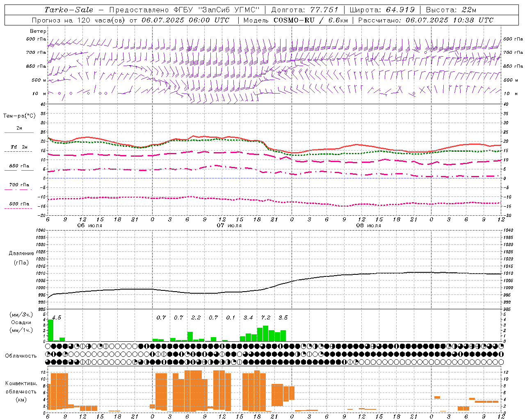Click the 0.1 precipitation total value
This screenshot has height=420, width=525.
click(231, 317)
